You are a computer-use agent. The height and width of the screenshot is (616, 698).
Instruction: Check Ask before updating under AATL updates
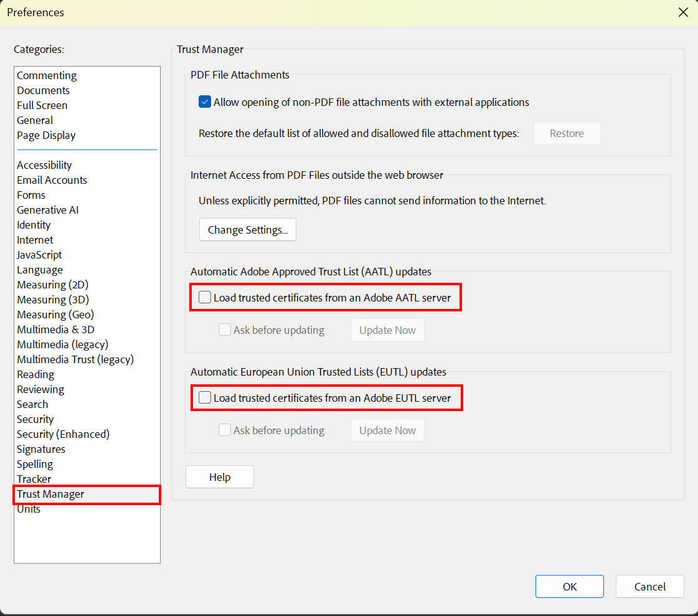coord(224,329)
